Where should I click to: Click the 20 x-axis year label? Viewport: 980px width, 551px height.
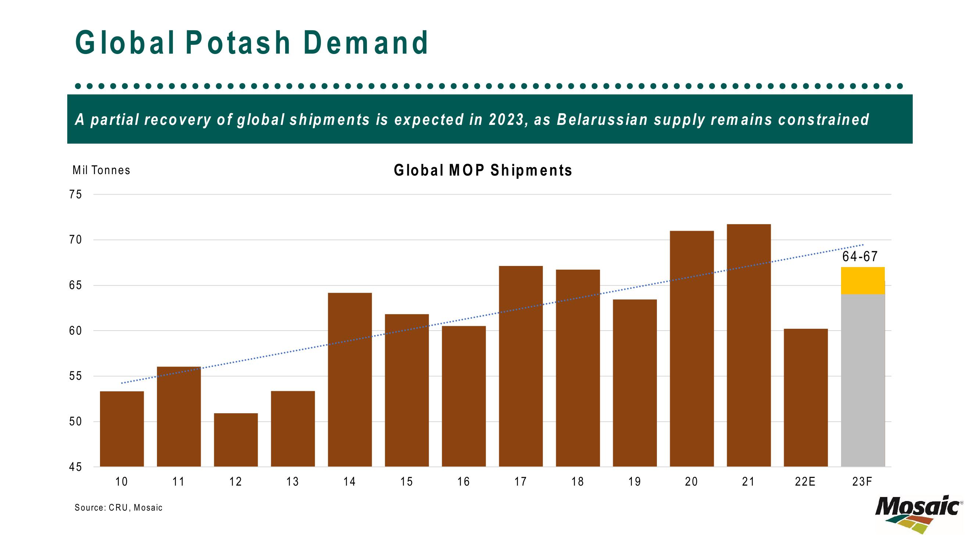[x=692, y=482]
